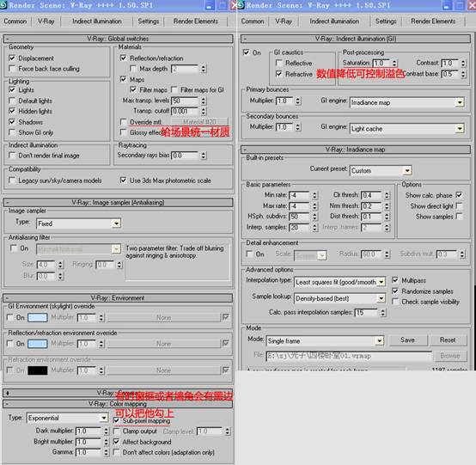This screenshot has width=476, height=465.
Task: Collapse the V-Ray Global switches rollout
Action: (118, 39)
